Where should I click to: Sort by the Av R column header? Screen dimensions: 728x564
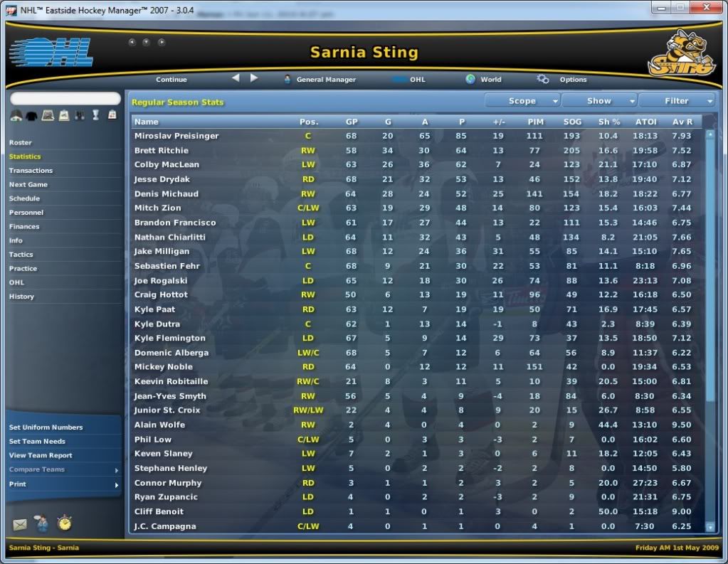coord(682,122)
